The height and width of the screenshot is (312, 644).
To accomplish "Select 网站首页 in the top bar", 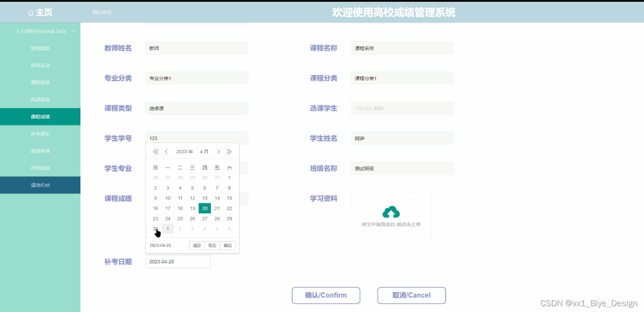I will tap(101, 12).
